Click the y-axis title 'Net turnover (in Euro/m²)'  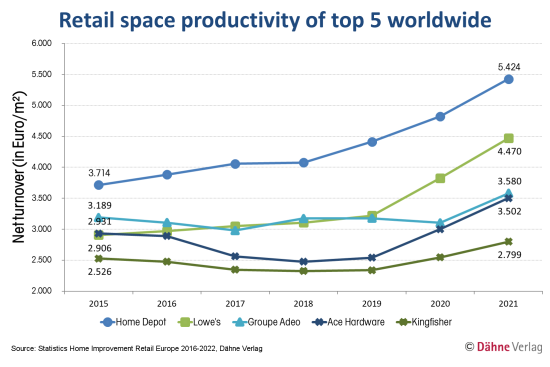19,167
